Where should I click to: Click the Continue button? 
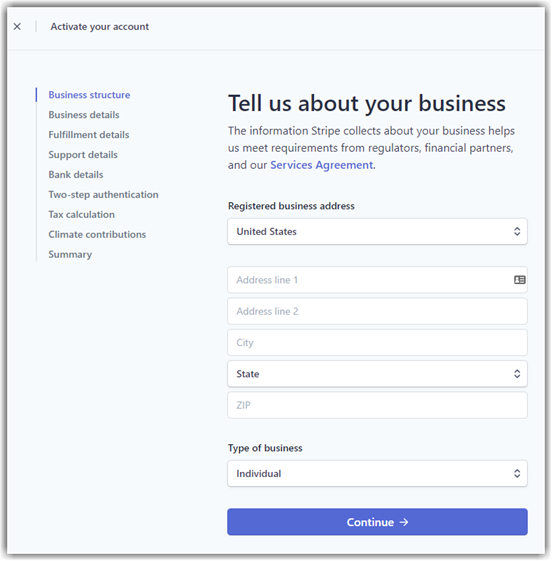point(377,522)
